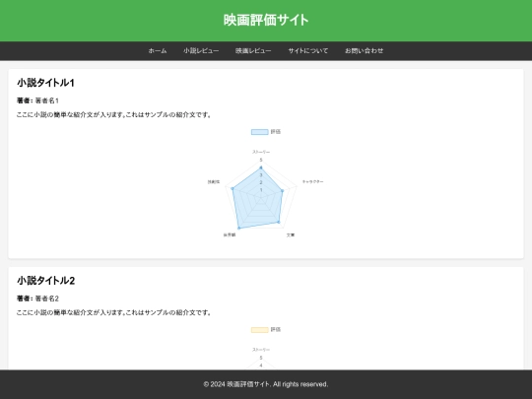Click the left vertex data point of the blue radar
This screenshot has height=399, width=532.
[233, 188]
